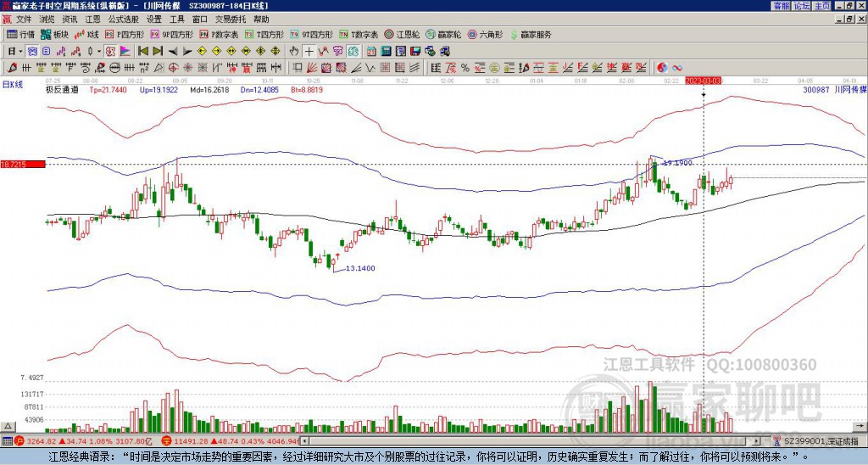The height and width of the screenshot is (465, 868).
Task: Click the 11491.28 Shenzhen index in status bar
Action: pyautogui.click(x=190, y=441)
